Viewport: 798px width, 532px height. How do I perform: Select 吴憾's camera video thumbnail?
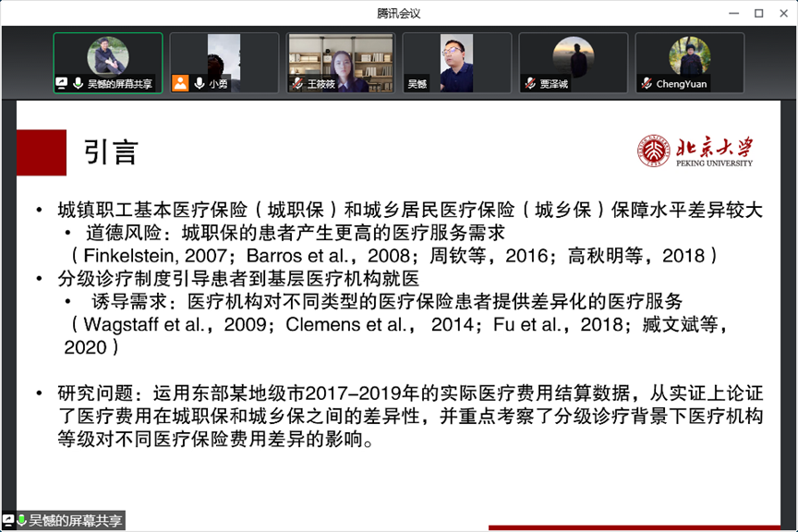coord(457,57)
